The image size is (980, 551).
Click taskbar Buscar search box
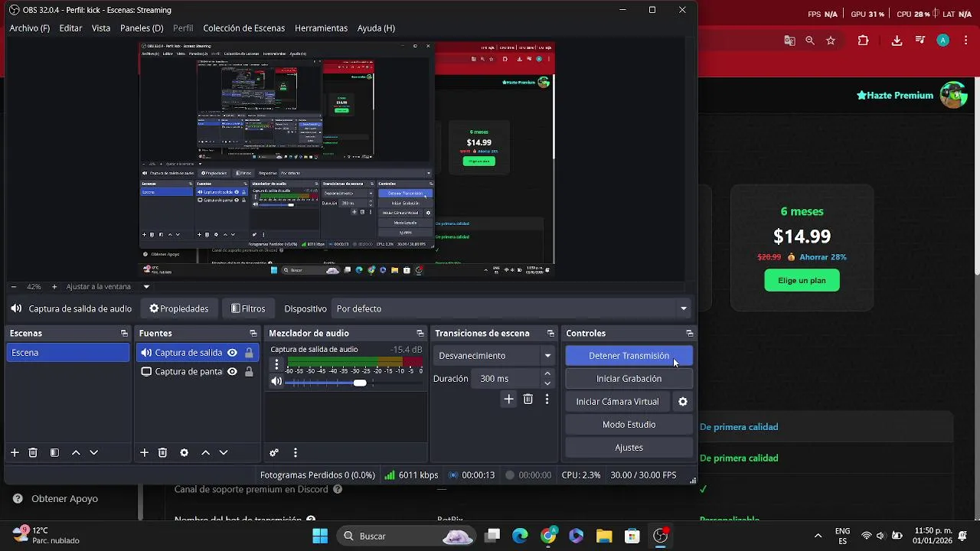[406, 536]
